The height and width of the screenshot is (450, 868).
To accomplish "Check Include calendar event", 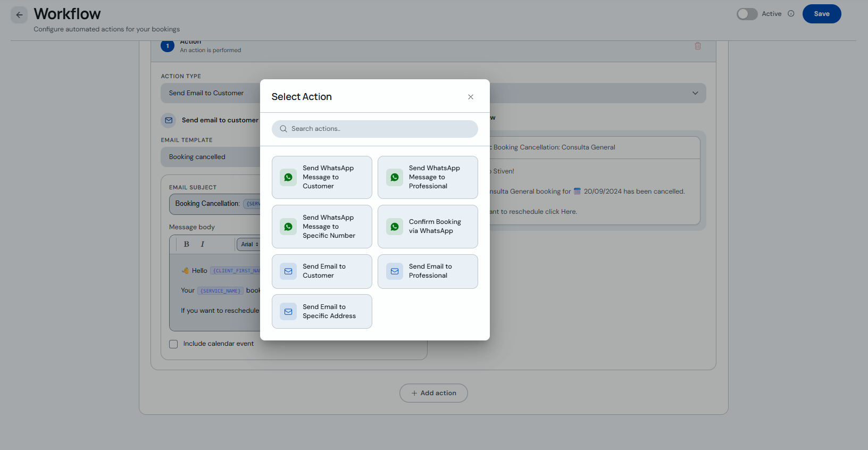I will 173,344.
